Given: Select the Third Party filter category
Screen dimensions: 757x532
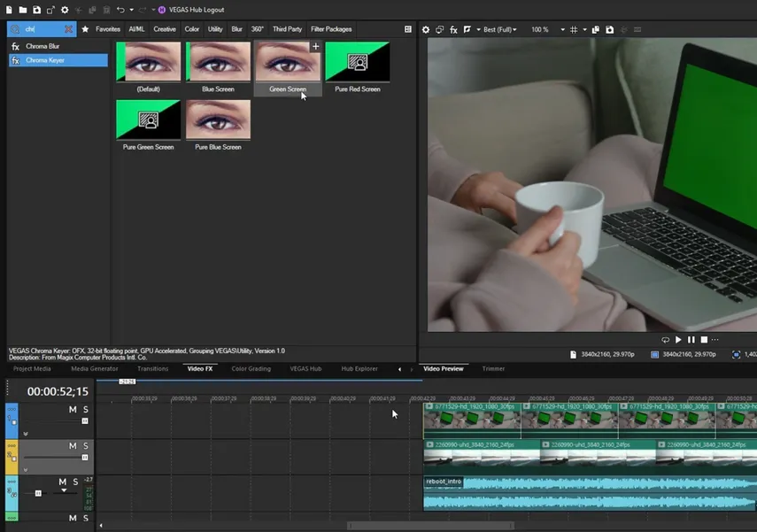Looking at the screenshot, I should 287,29.
